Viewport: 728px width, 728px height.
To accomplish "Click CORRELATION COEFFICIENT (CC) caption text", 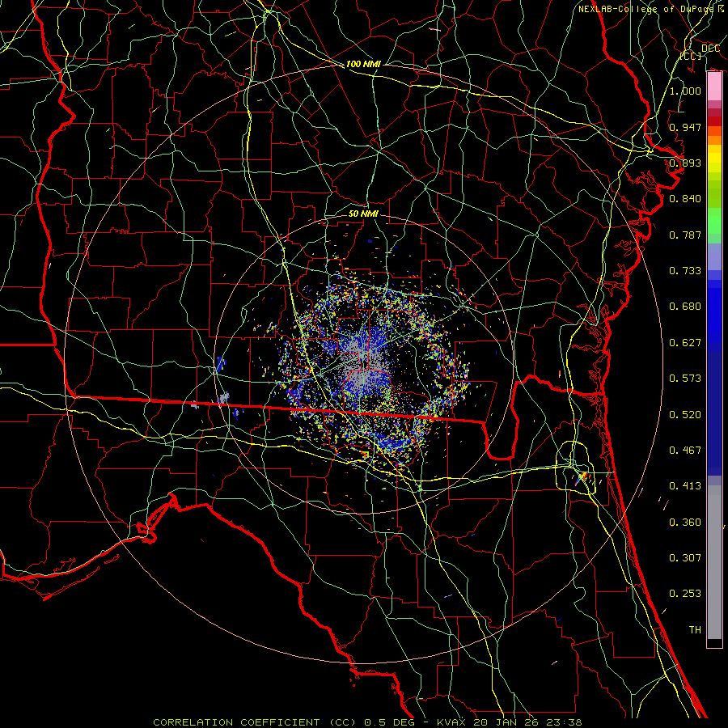I will 255,722.
